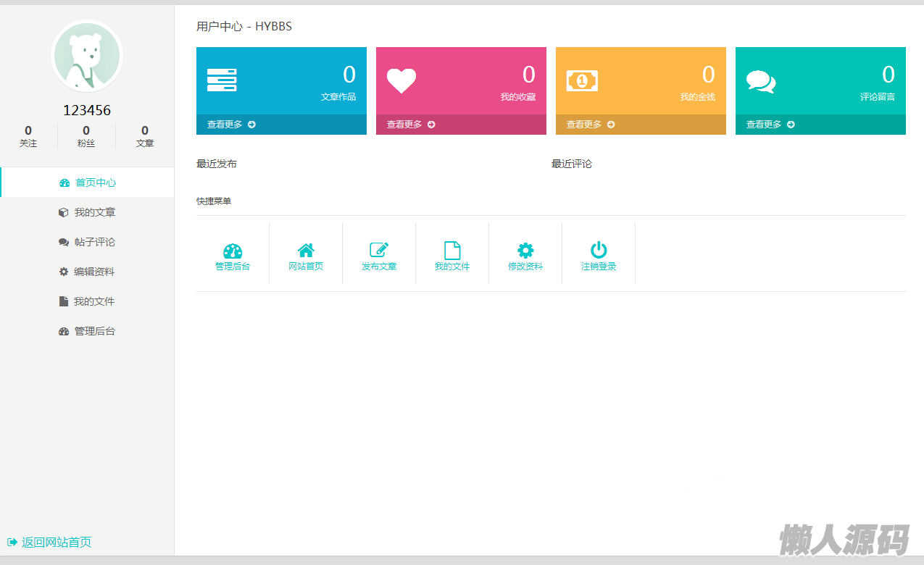Open 我的文件 file icon in quick menu
Image resolution: width=924 pixels, height=565 pixels.
click(452, 251)
